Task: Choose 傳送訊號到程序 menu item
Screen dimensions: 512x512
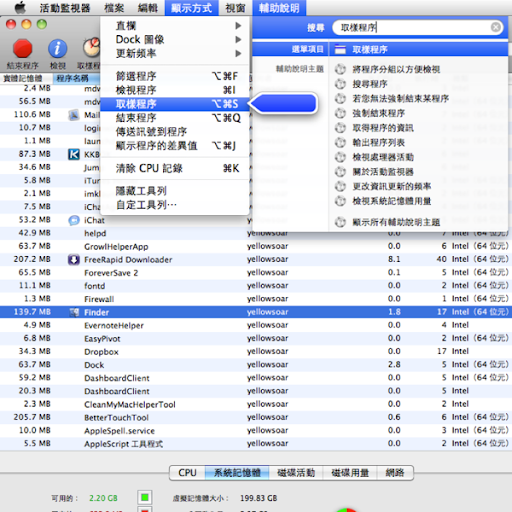Action: point(175,132)
